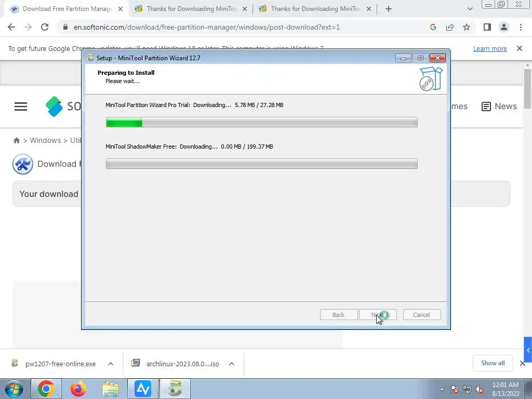Close the third browser tab
Image resolution: width=532 pixels, height=399 pixels.
tap(369, 9)
